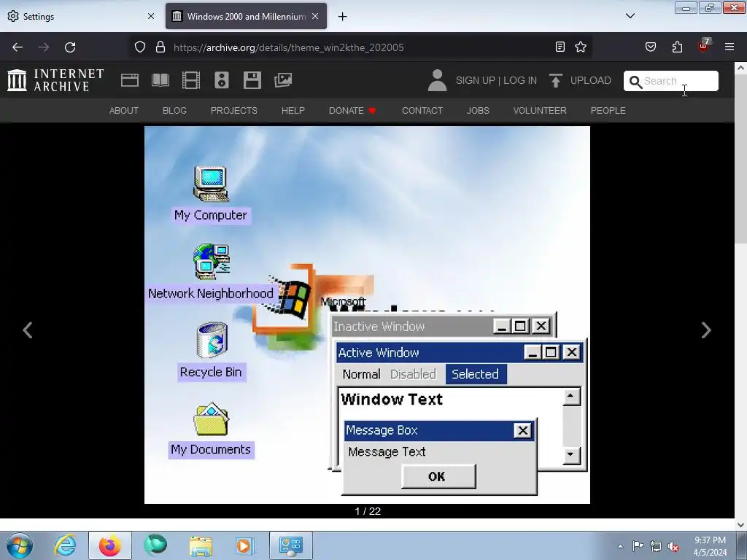
Task: Click the address bar URL
Action: click(289, 47)
